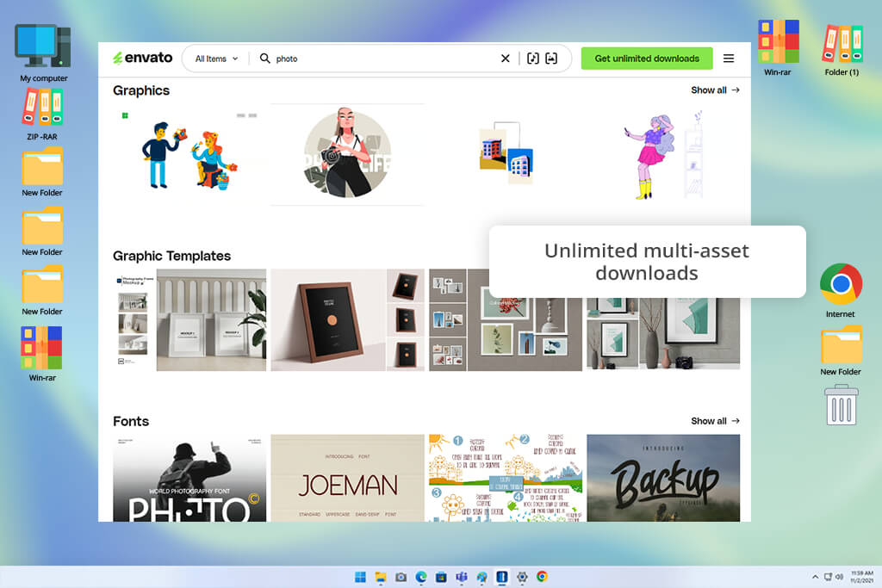Show all results in Graphics section

[715, 90]
